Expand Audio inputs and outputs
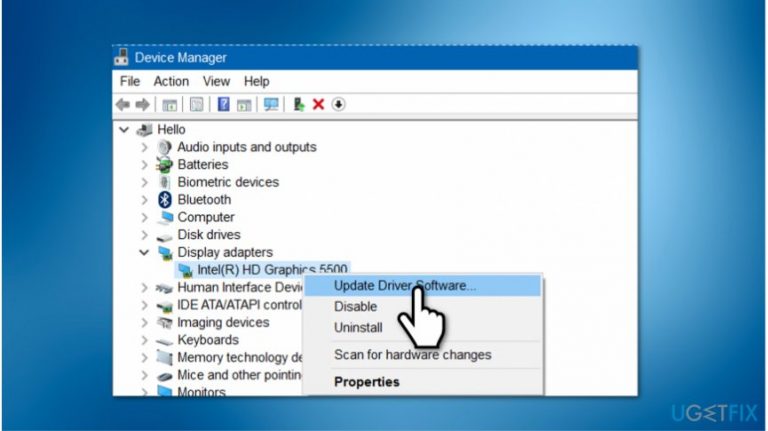This screenshot has width=768, height=431. pos(144,147)
